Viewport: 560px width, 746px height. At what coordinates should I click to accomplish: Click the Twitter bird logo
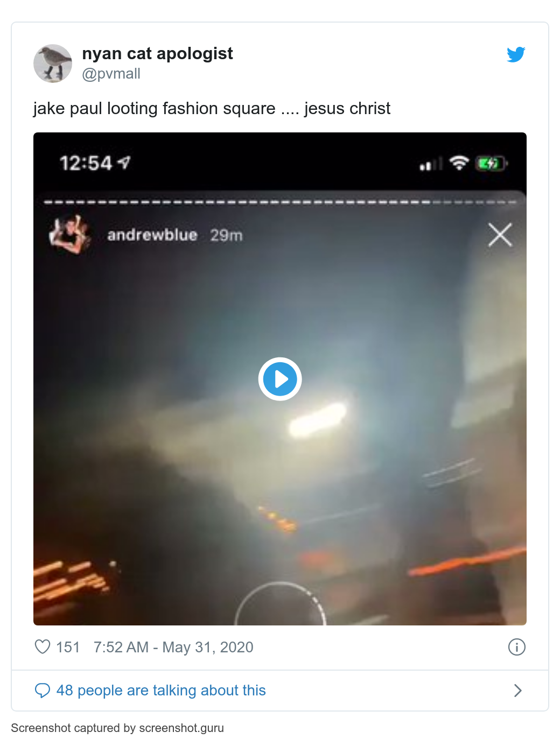click(516, 54)
